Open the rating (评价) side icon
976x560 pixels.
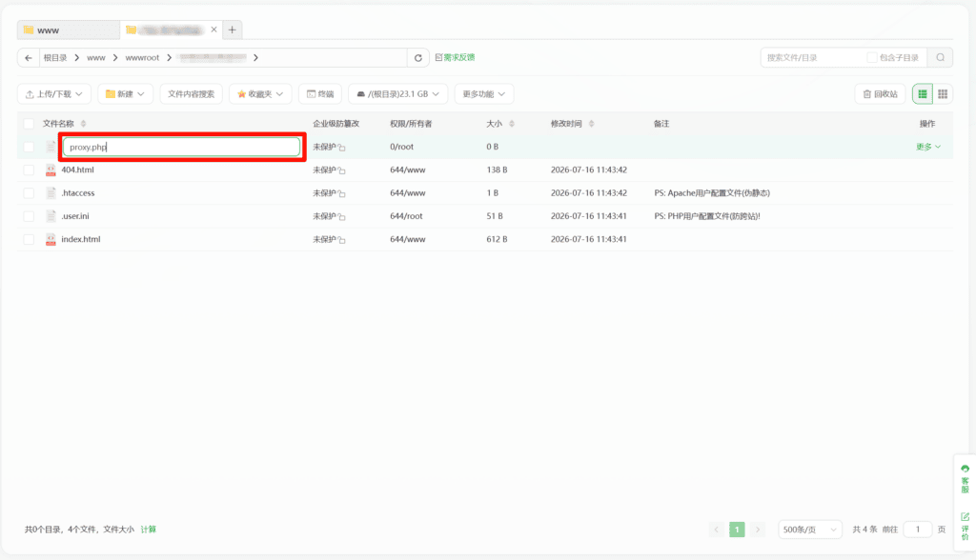[x=965, y=527]
